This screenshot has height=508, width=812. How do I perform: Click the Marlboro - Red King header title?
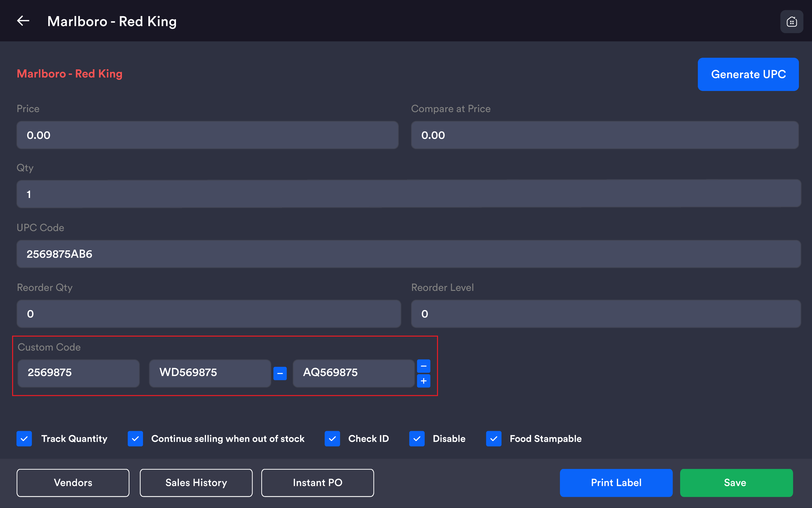[112, 22]
